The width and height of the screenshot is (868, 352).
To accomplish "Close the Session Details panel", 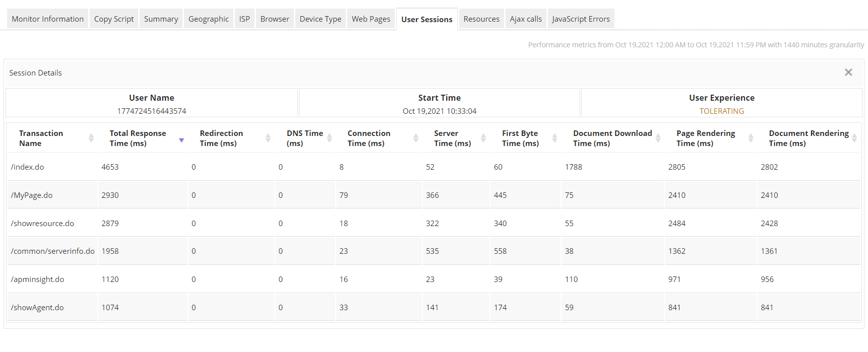I will click(x=848, y=73).
